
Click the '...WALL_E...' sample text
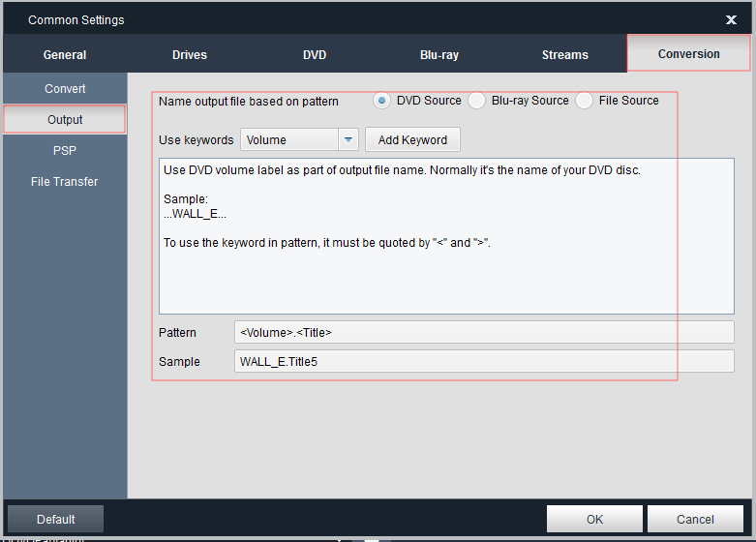[x=195, y=214]
